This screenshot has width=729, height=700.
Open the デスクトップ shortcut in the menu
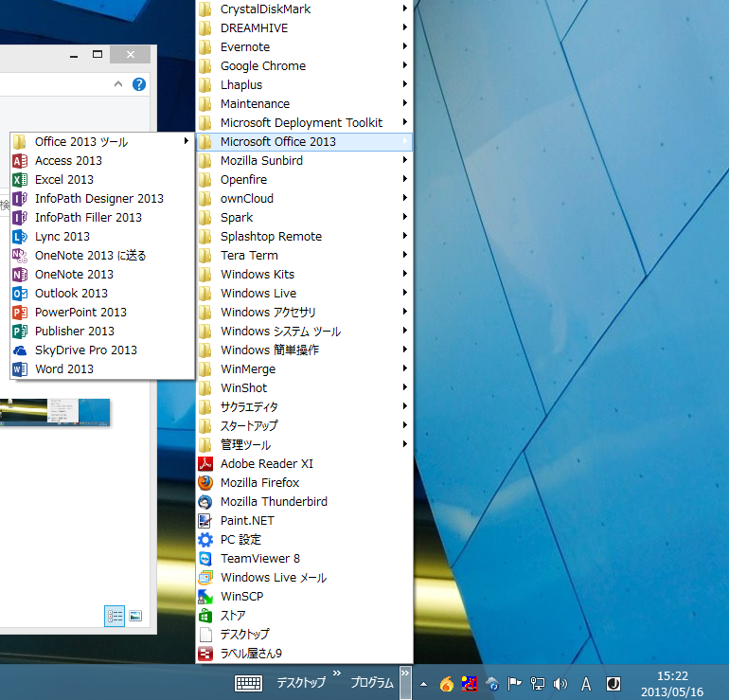coord(305,635)
